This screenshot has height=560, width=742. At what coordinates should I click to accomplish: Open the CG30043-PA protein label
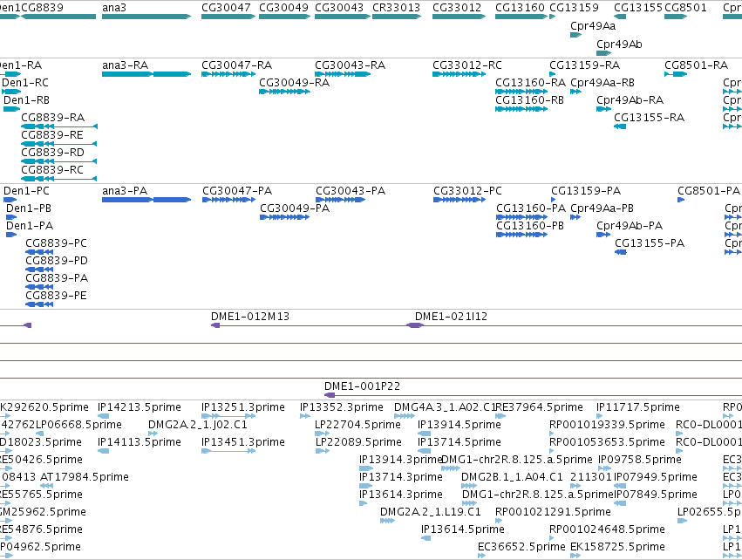tap(351, 191)
